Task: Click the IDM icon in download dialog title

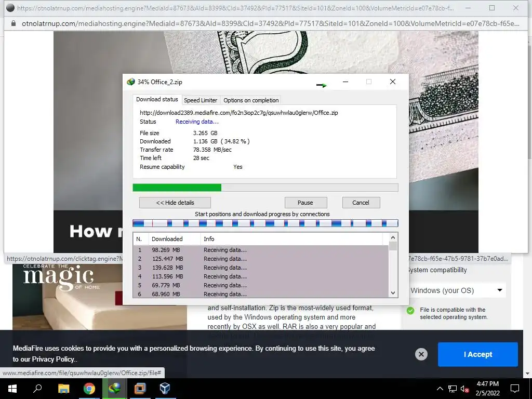Action: [x=131, y=82]
